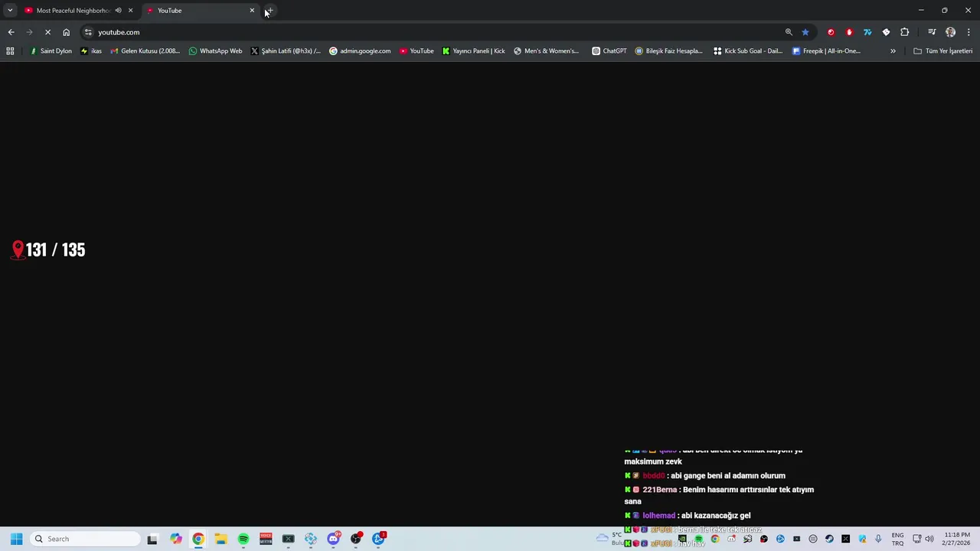Open the WhatsApp Web bookmark

point(215,51)
